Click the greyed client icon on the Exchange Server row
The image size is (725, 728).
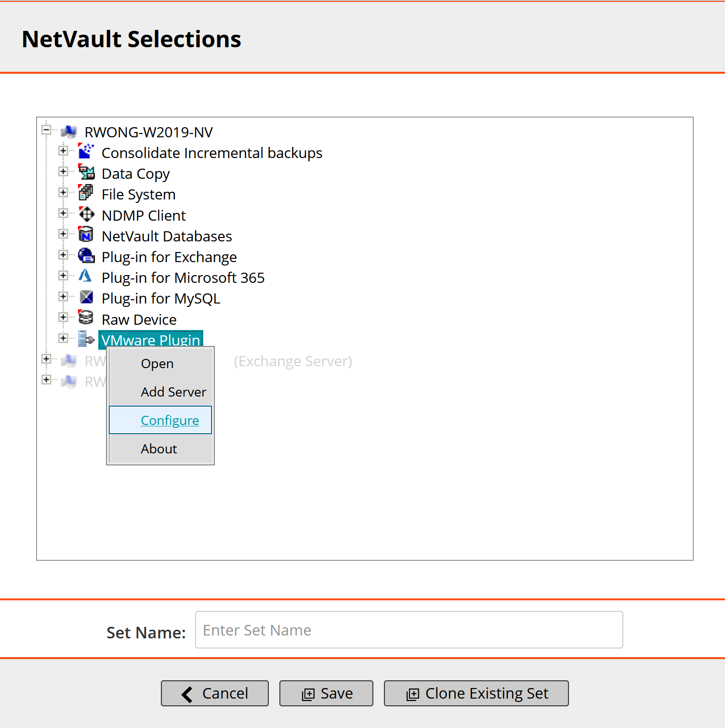69,360
